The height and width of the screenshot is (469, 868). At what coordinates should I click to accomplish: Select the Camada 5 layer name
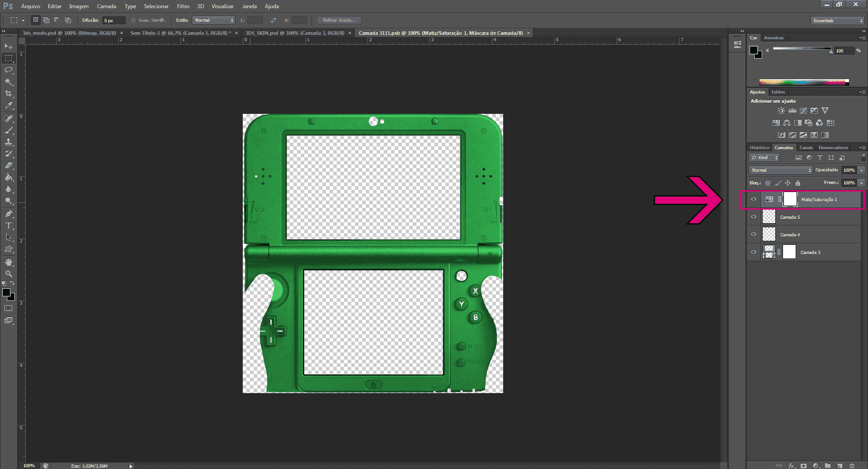point(790,217)
